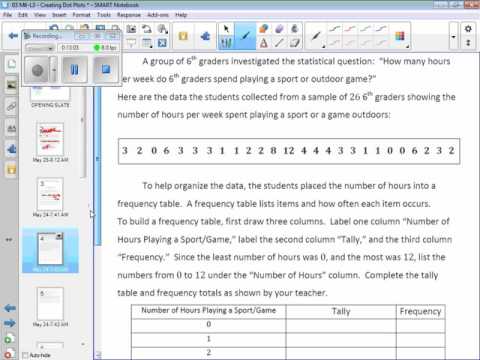Open toolbar settings gear icon
This screenshot has width=480, height=360.
point(468,29)
